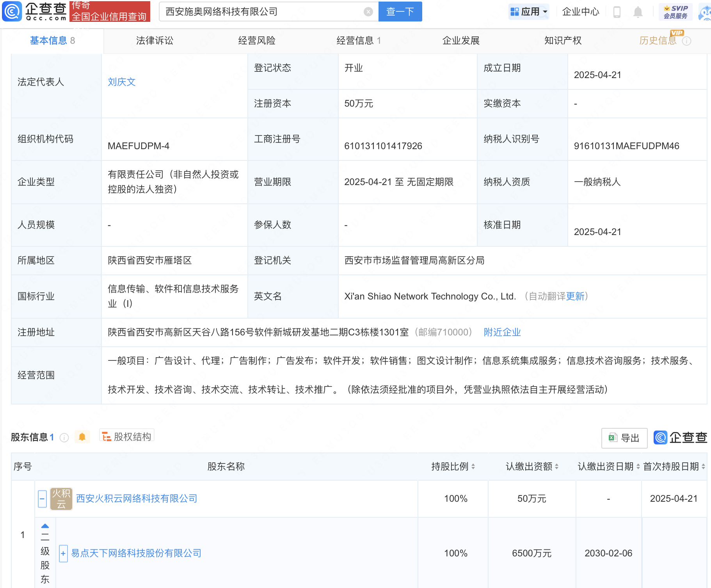The height and width of the screenshot is (588, 711).
Task: Open SVIP member services badge
Action: coord(675,12)
